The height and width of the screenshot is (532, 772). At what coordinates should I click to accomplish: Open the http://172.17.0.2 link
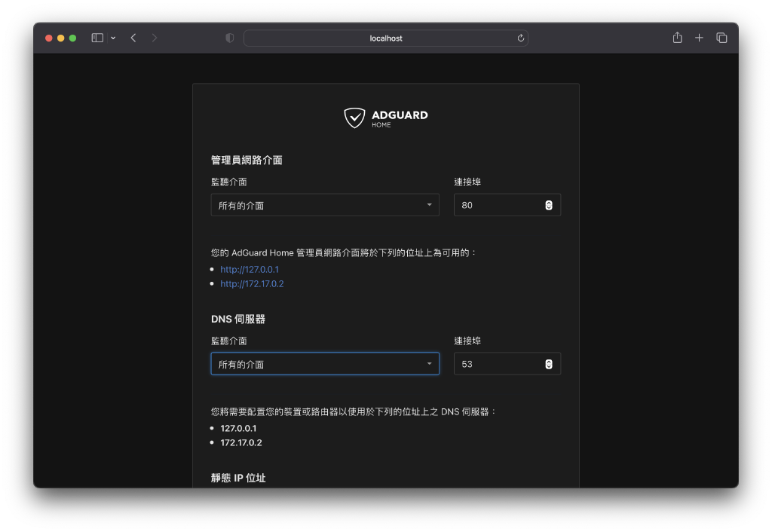coord(252,283)
